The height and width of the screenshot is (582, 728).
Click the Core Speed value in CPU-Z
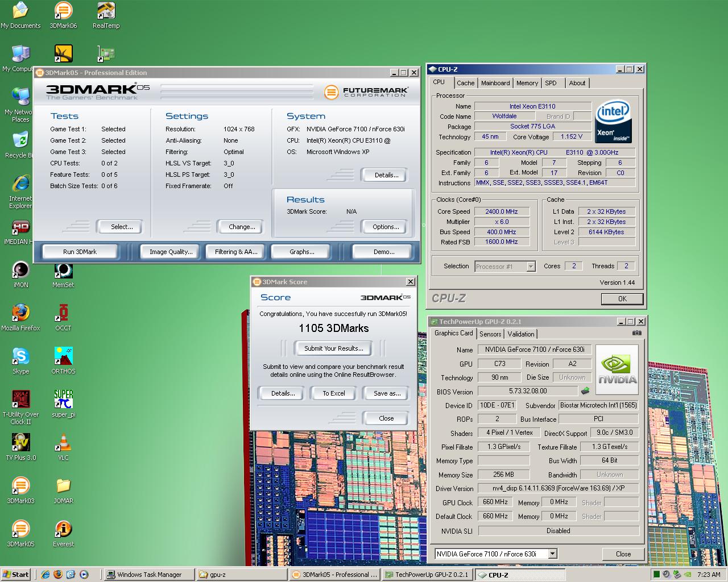point(502,211)
